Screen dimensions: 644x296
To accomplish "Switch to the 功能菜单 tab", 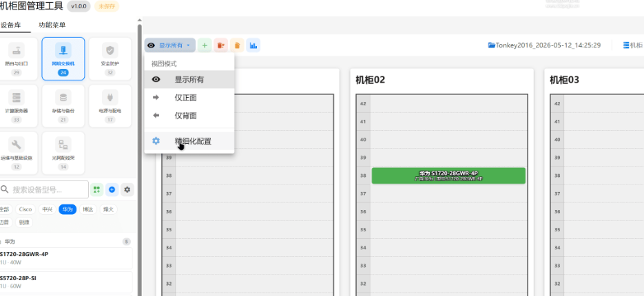I will click(x=52, y=25).
